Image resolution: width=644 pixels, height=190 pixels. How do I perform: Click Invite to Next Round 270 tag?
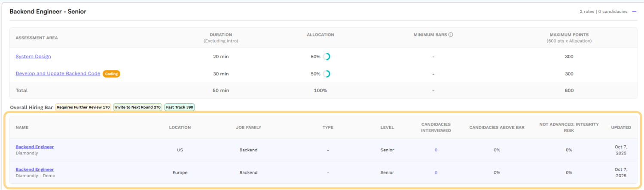click(138, 107)
